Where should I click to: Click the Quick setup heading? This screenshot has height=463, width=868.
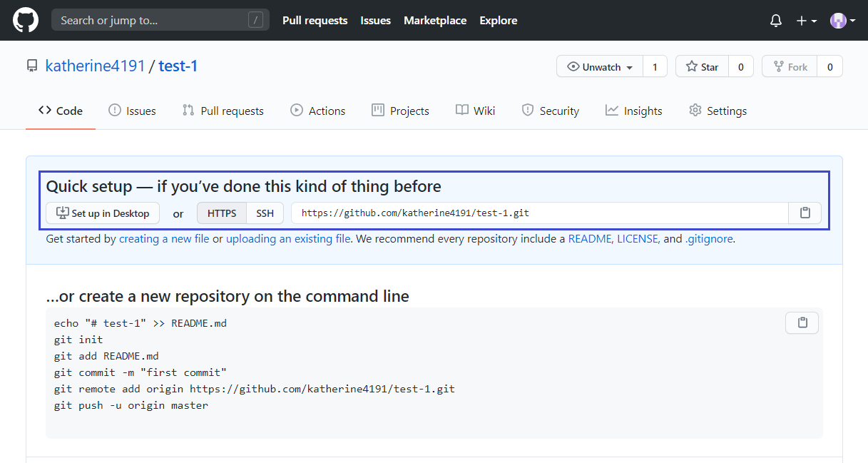pos(244,186)
